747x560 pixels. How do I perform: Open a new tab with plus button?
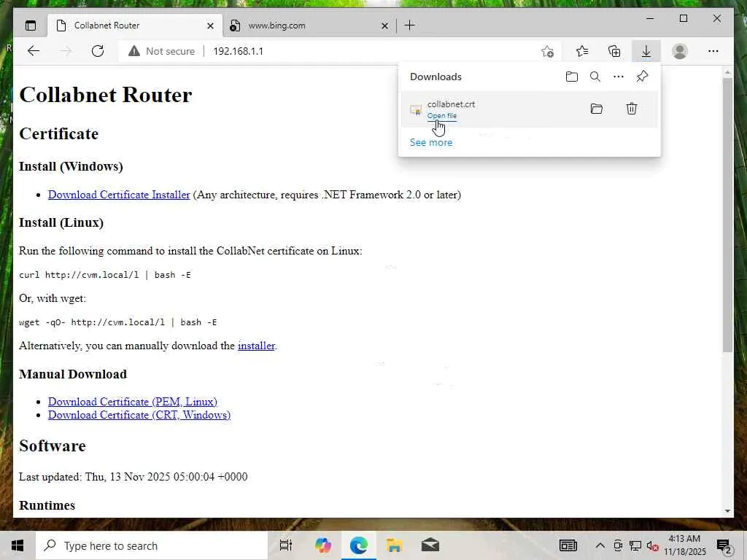coord(410,26)
